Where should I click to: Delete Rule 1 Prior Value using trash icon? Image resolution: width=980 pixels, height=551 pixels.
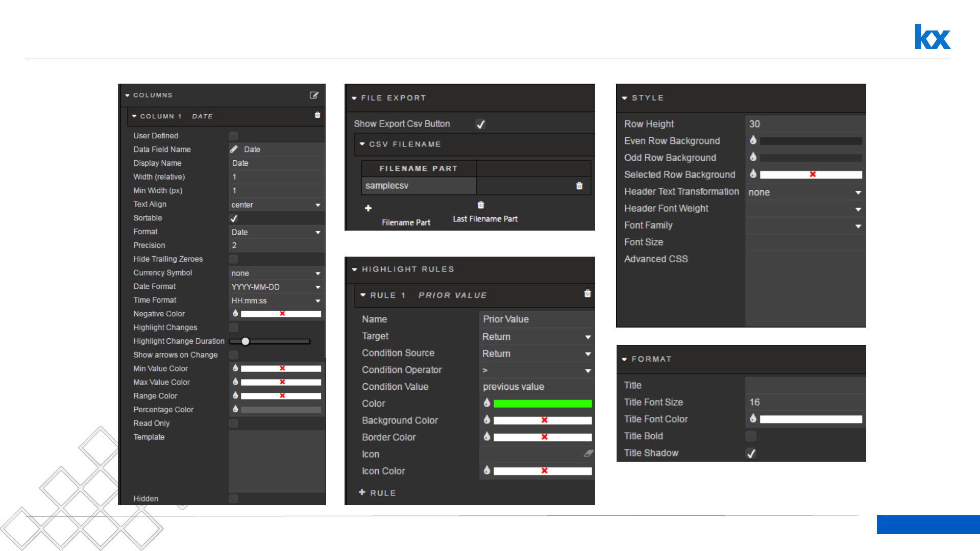pyautogui.click(x=587, y=294)
